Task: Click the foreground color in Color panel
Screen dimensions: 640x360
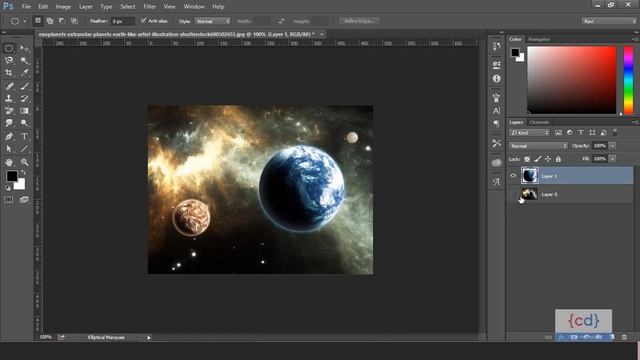Action: 515,52
